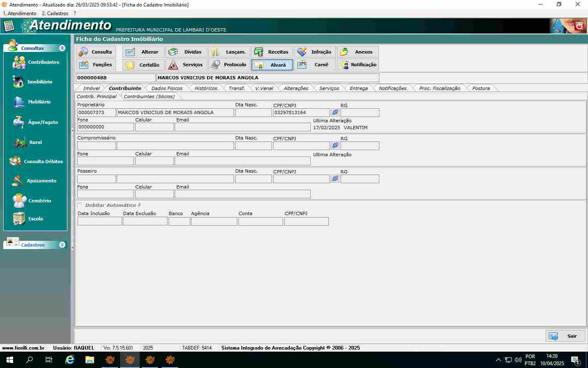This screenshot has height=368, width=588.
Task: Open the Água/Esgoto sidebar item
Action: [x=18, y=122]
